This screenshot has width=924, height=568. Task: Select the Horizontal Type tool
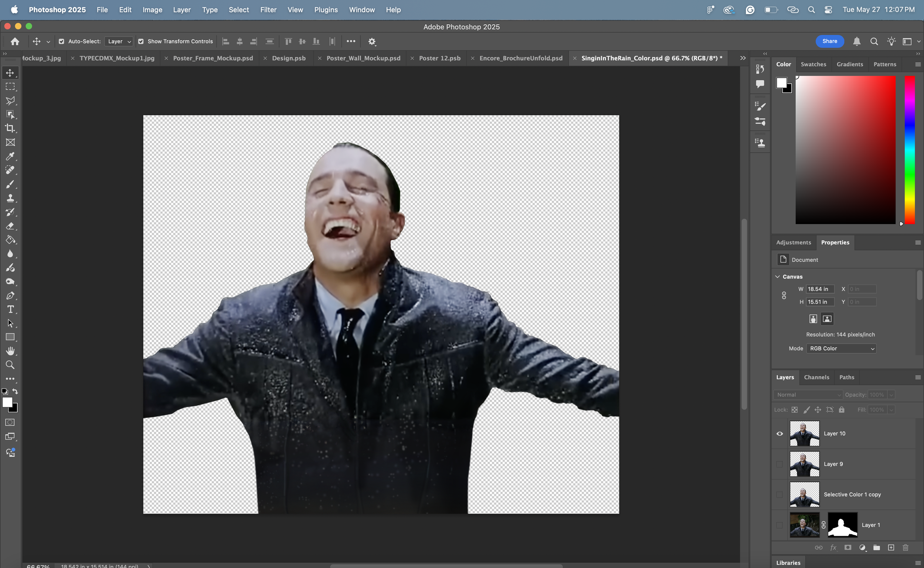10,310
